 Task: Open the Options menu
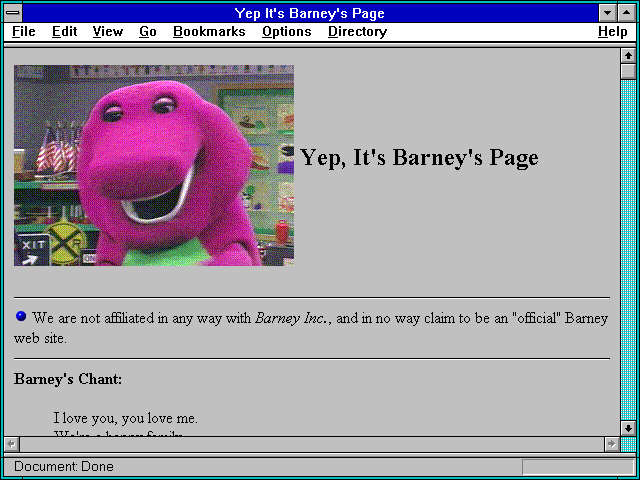(287, 32)
